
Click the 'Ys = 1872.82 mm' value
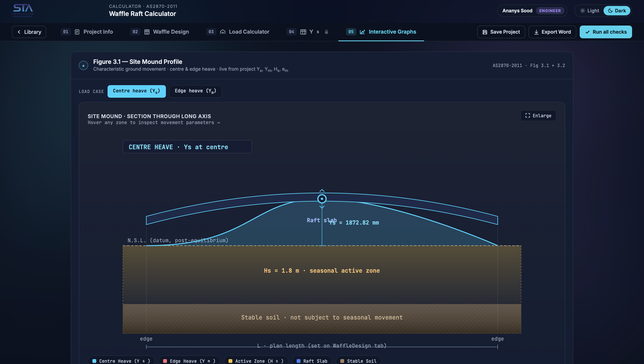354,223
